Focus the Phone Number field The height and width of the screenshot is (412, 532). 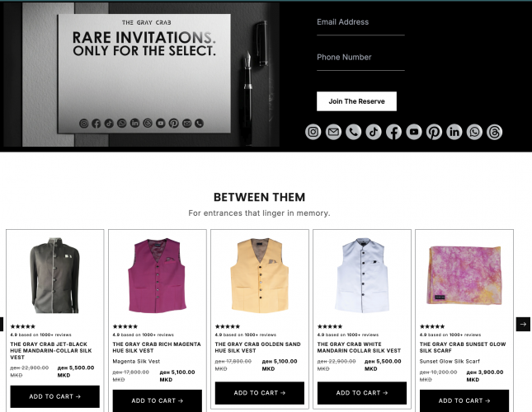(x=360, y=59)
